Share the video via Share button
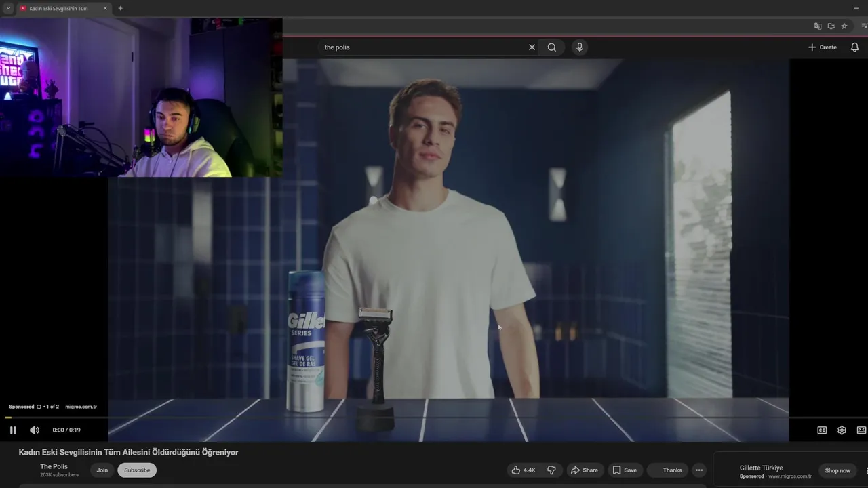 584,470
